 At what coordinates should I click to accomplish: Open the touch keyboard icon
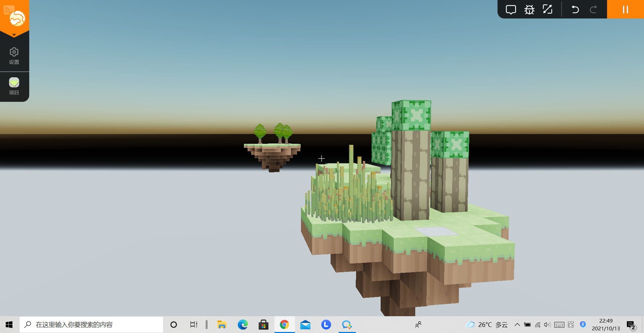[559, 325]
